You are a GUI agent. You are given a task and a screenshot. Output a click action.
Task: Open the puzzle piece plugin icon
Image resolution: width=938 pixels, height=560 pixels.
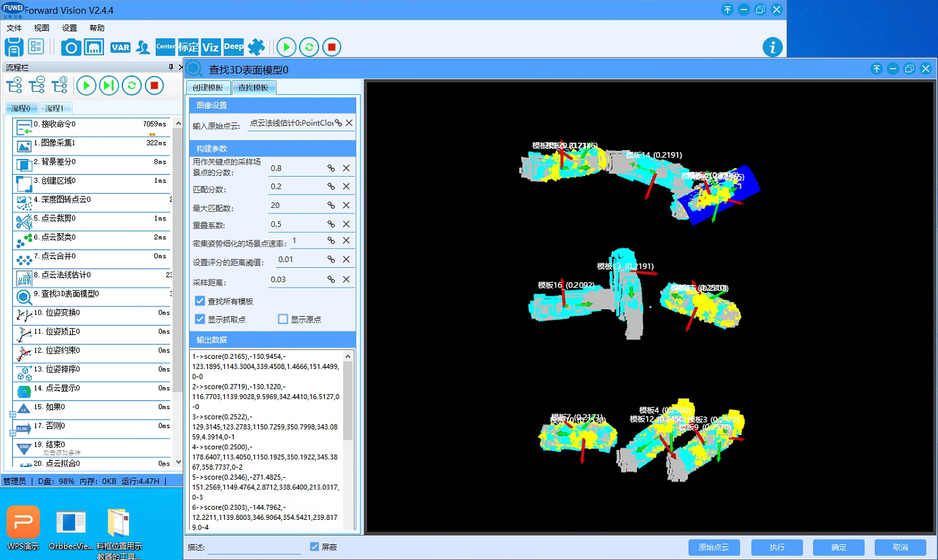coord(256,47)
